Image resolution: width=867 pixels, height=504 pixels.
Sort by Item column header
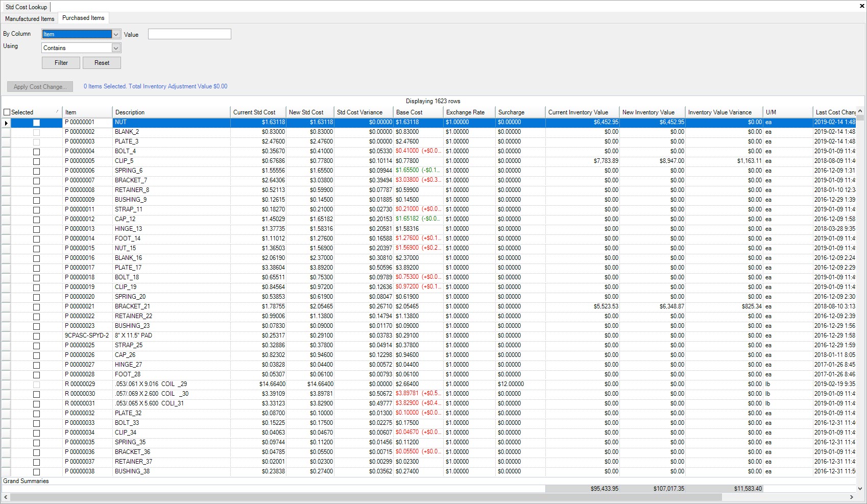coord(87,112)
